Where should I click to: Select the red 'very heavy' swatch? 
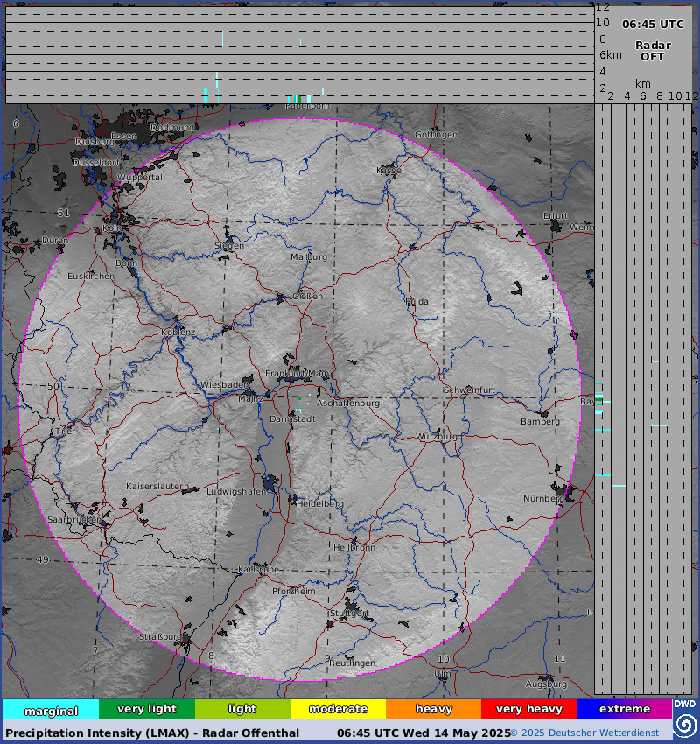point(528,709)
